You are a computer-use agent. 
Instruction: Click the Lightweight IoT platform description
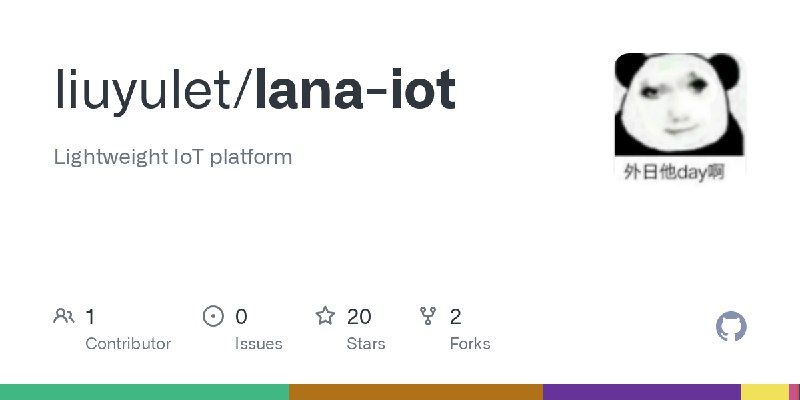click(x=173, y=157)
